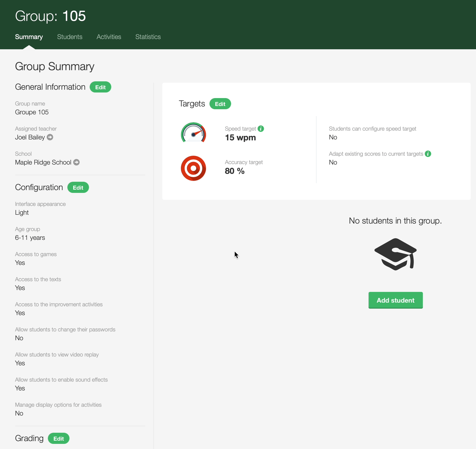Screen dimensions: 476x449
Task: Click the Group: 105 page title
Action: 50,16
